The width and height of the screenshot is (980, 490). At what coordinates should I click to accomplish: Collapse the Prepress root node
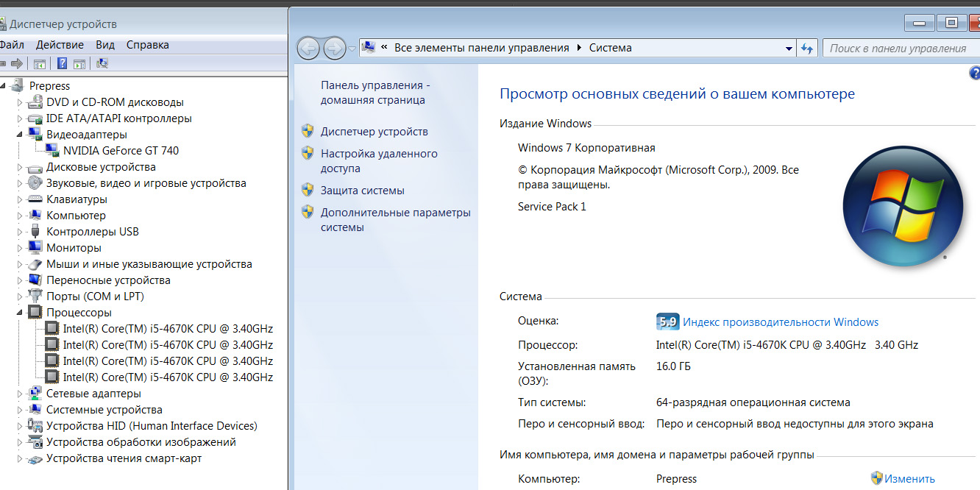[x=4, y=86]
